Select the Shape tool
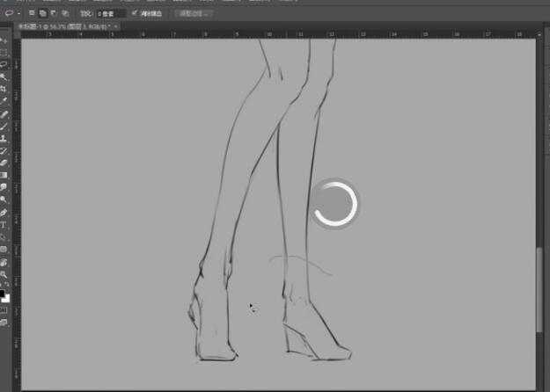This screenshot has height=392, width=550. click(4, 249)
